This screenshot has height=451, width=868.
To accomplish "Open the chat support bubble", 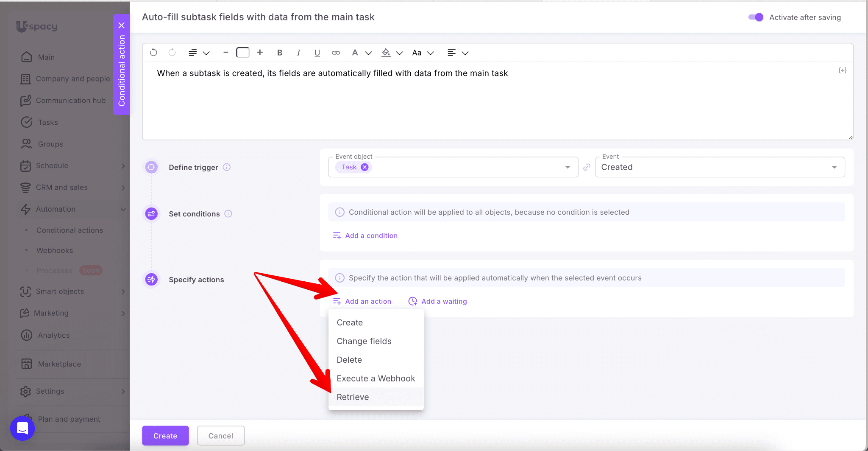I will [22, 428].
